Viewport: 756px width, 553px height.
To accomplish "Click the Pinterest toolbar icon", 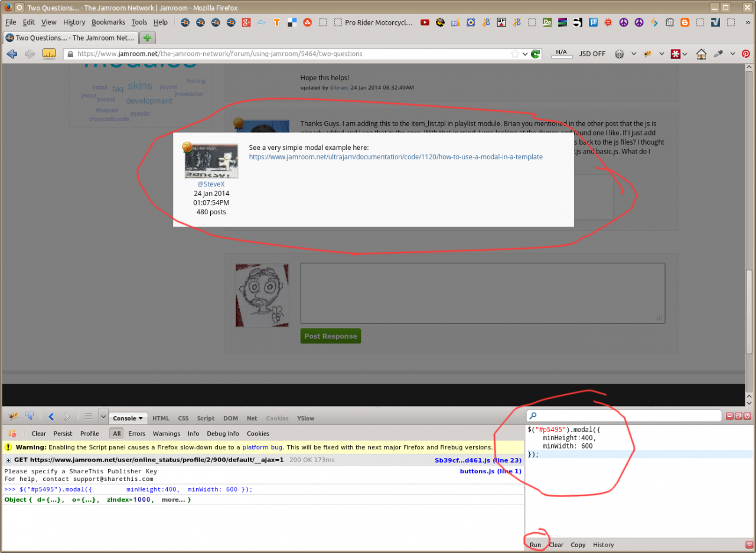I will (x=746, y=54).
